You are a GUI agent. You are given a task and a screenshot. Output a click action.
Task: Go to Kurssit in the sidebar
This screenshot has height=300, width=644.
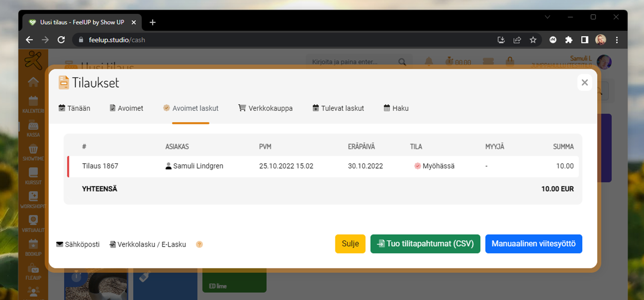point(33,175)
